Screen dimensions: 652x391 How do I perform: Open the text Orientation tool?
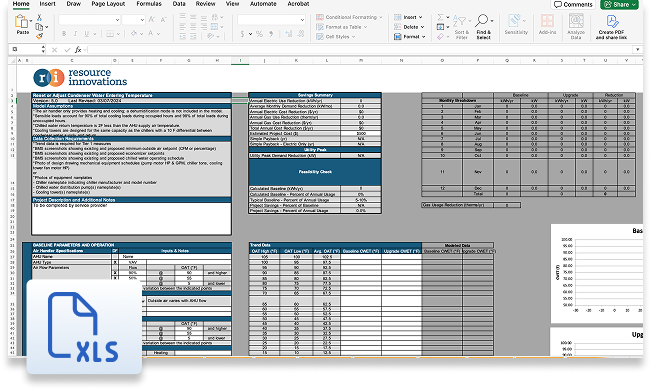(x=211, y=36)
